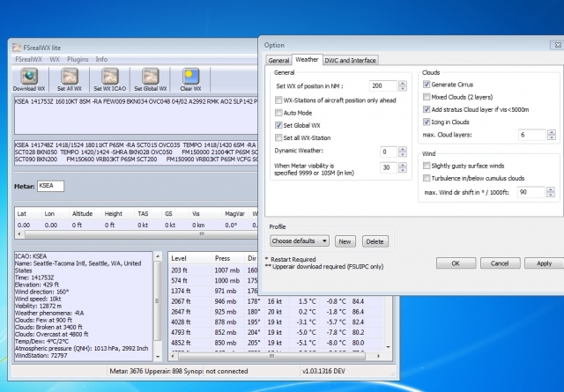
Task: Switch to the General tab
Action: click(x=278, y=61)
